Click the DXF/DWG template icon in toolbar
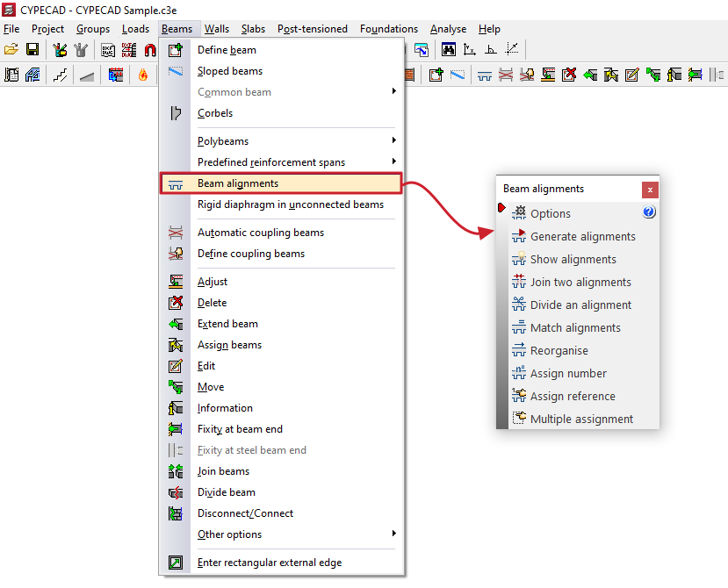The width and height of the screenshot is (728, 588). click(x=108, y=50)
